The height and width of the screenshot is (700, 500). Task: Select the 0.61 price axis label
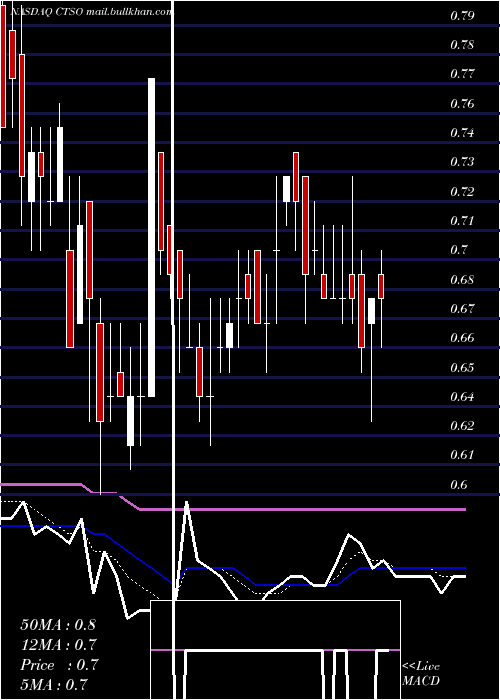[x=462, y=455]
